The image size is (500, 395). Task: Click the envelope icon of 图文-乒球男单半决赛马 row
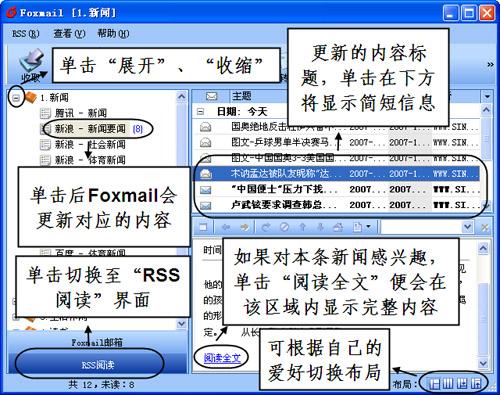click(205, 143)
